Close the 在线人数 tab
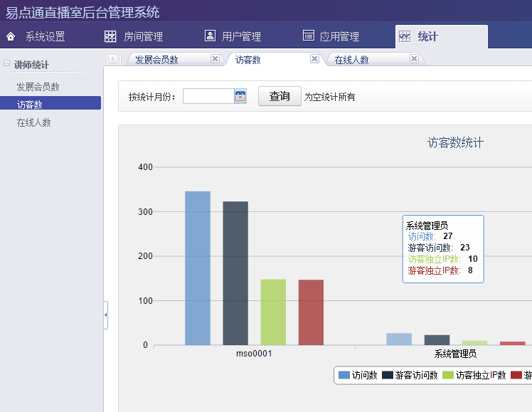This screenshot has width=532, height=412. click(414, 59)
